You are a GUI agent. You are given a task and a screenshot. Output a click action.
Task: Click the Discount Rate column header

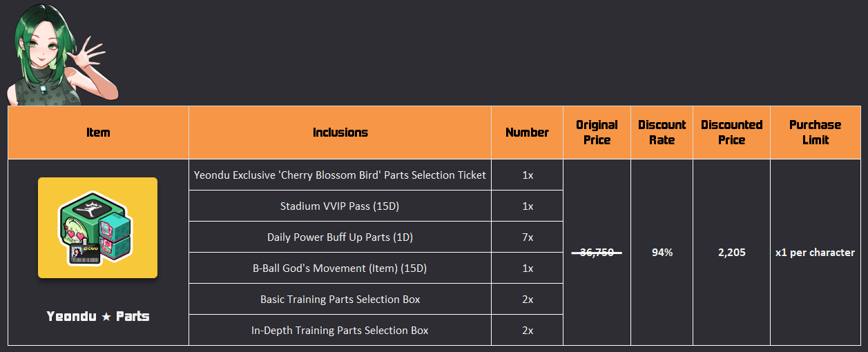coord(662,133)
